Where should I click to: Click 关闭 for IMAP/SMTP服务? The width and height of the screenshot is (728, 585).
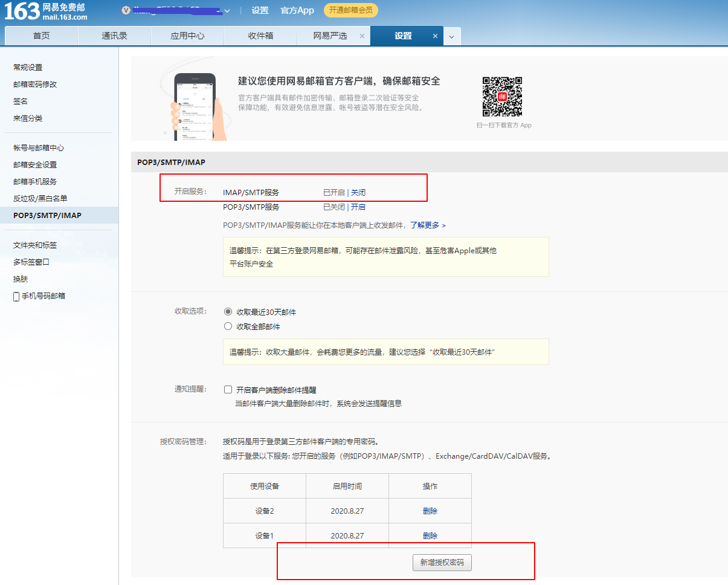[358, 193]
